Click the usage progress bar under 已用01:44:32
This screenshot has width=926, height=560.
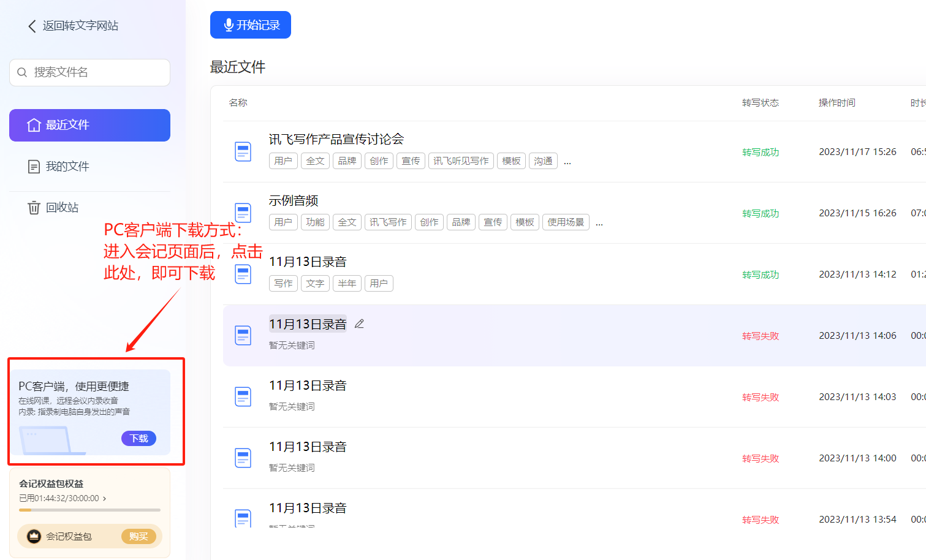(89, 510)
